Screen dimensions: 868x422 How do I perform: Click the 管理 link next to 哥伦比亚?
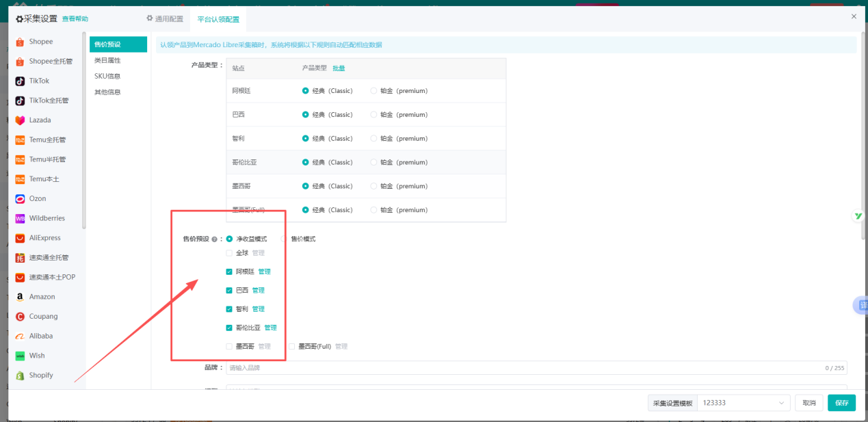(x=270, y=328)
